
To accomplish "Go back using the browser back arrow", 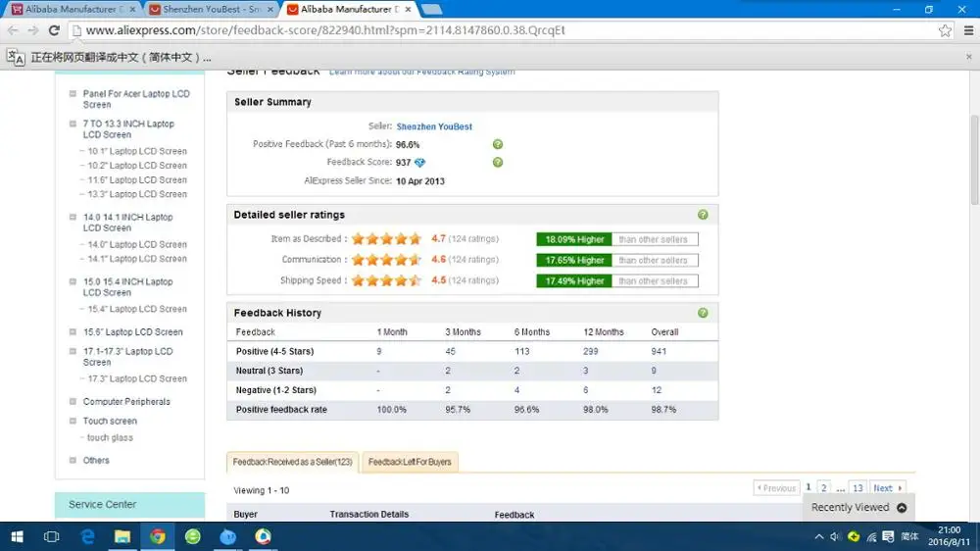I will (x=13, y=30).
